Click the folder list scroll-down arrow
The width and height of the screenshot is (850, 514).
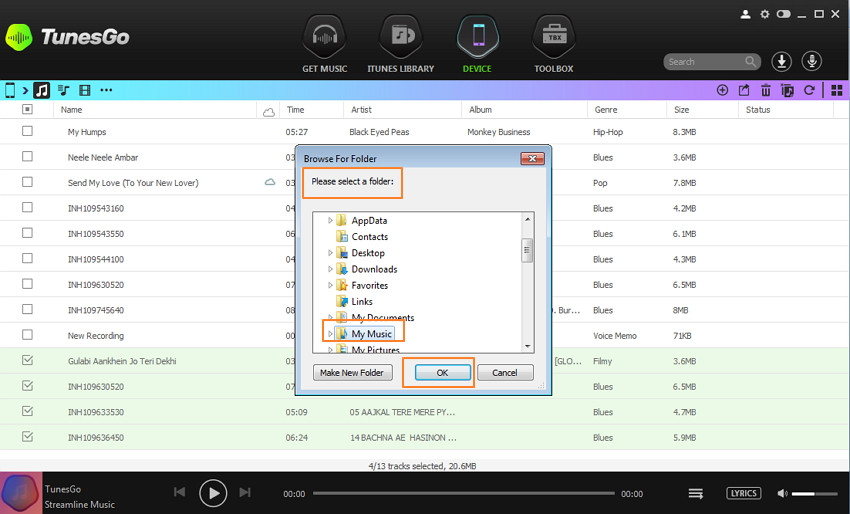pyautogui.click(x=527, y=346)
